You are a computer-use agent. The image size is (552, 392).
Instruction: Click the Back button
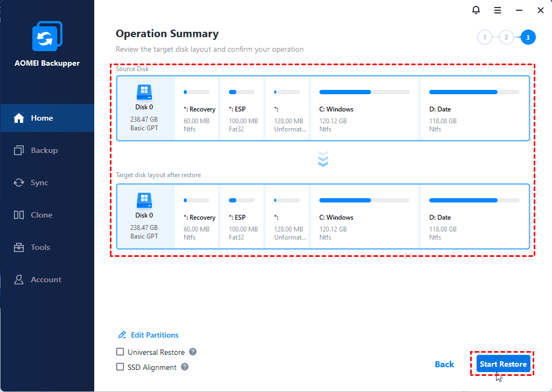(444, 365)
